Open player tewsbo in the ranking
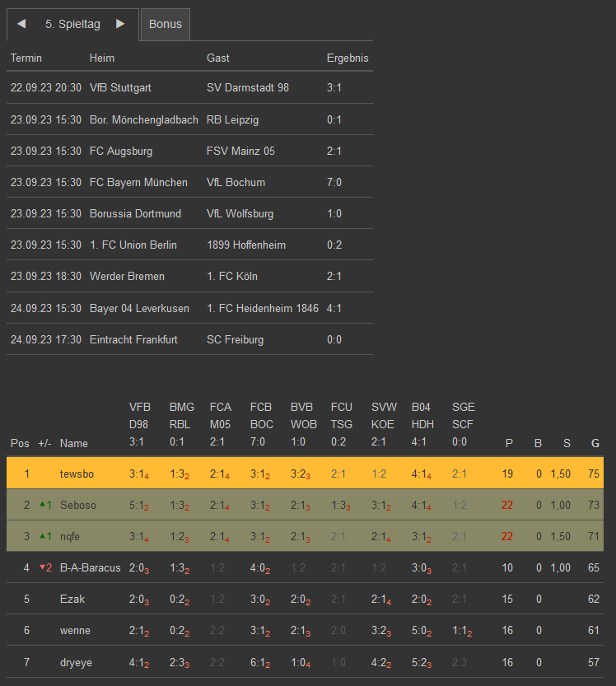 point(77,474)
